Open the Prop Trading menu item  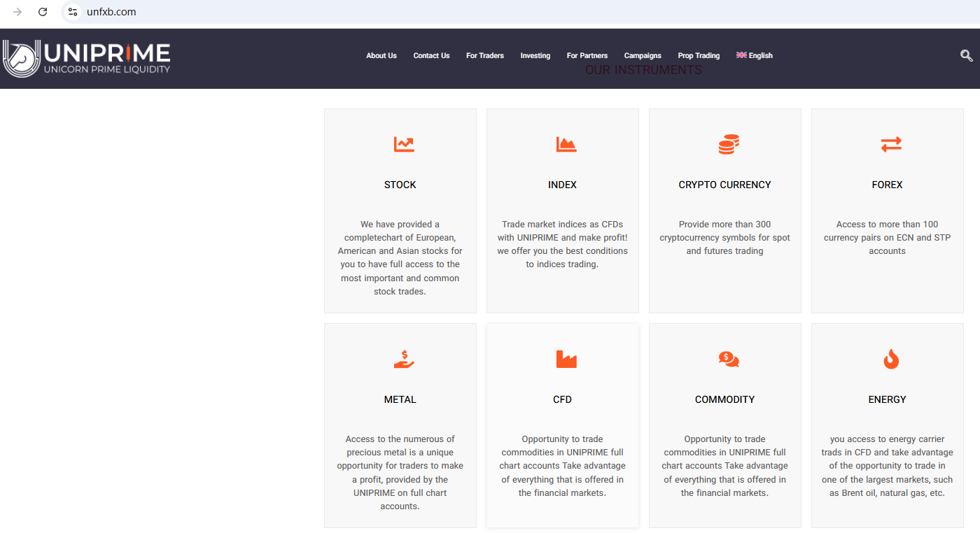pyautogui.click(x=699, y=56)
